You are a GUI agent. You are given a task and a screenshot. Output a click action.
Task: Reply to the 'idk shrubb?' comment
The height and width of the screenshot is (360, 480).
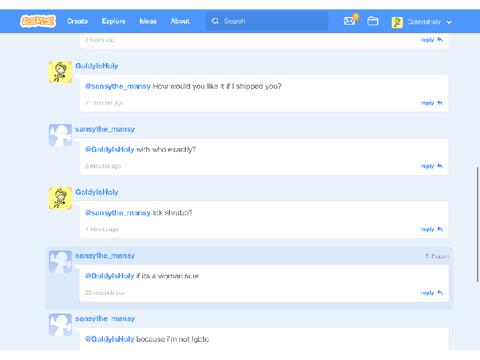click(x=432, y=229)
